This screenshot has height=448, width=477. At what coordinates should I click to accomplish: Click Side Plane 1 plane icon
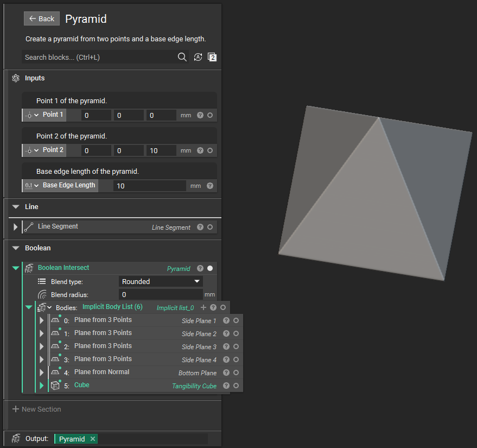click(x=55, y=320)
